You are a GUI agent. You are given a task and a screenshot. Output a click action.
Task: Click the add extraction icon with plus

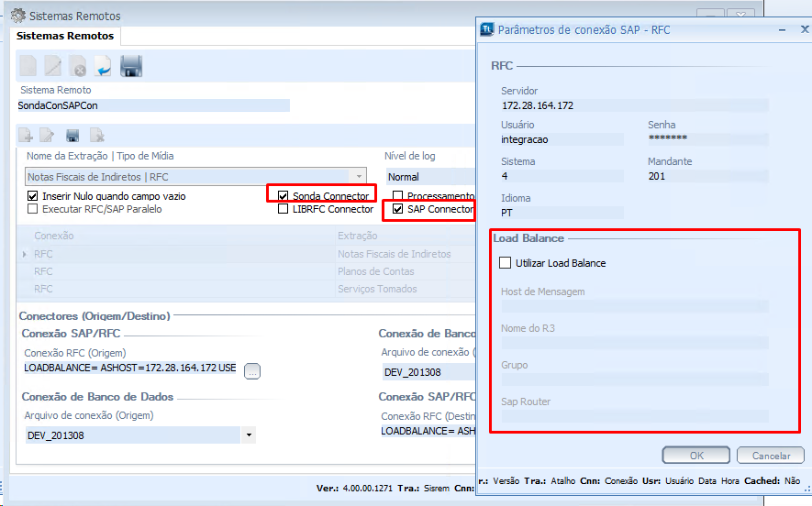27,136
